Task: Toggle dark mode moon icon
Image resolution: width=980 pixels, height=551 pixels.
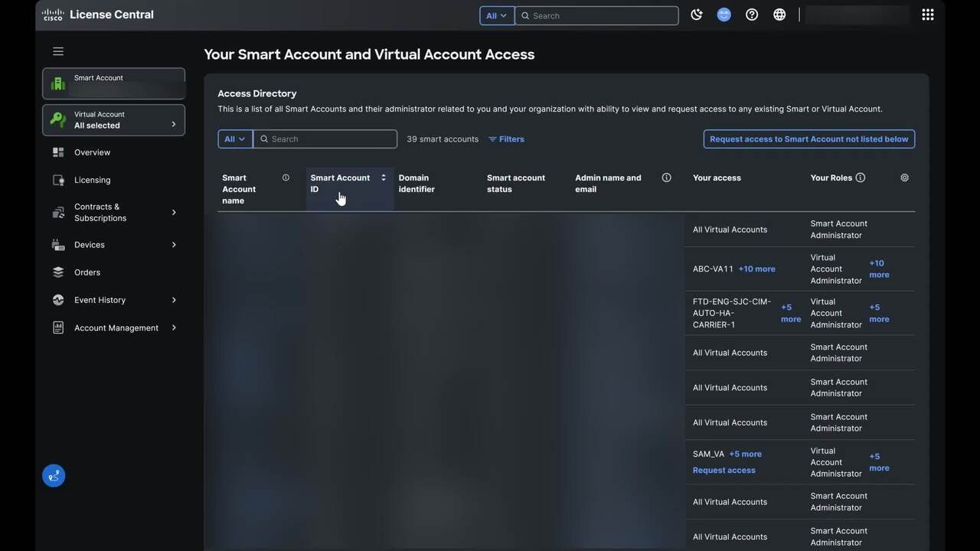Action: point(696,15)
